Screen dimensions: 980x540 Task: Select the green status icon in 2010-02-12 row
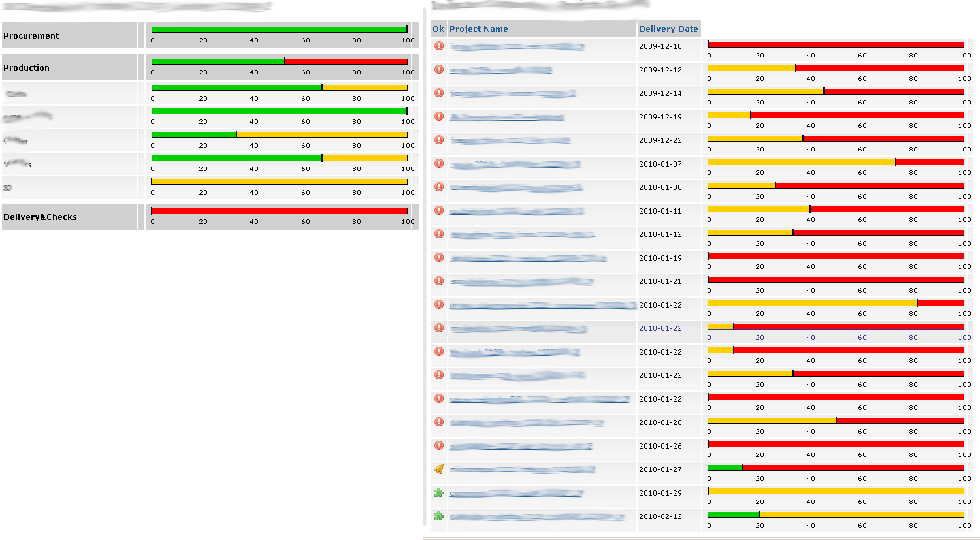pos(439,516)
